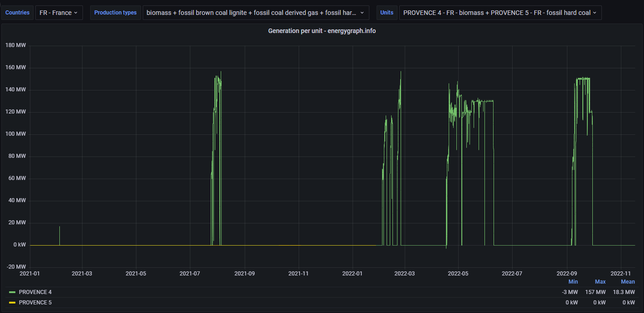
Task: Sort legend by the Min column
Action: 573,281
